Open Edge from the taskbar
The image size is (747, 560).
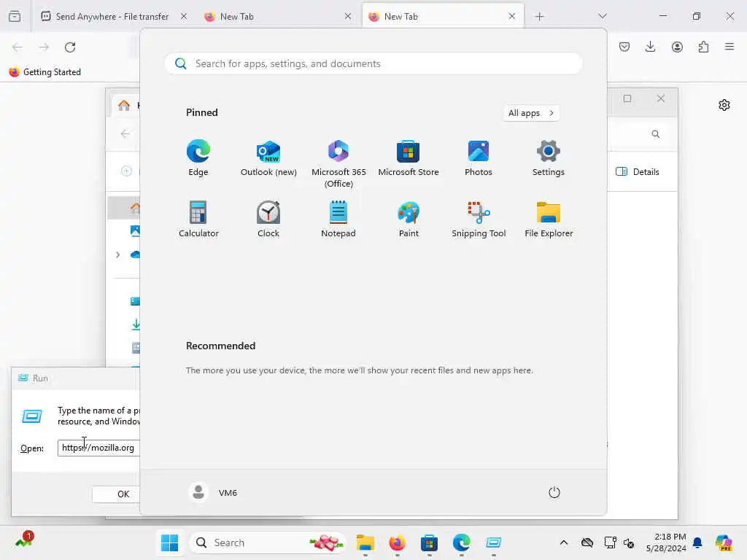click(461, 542)
